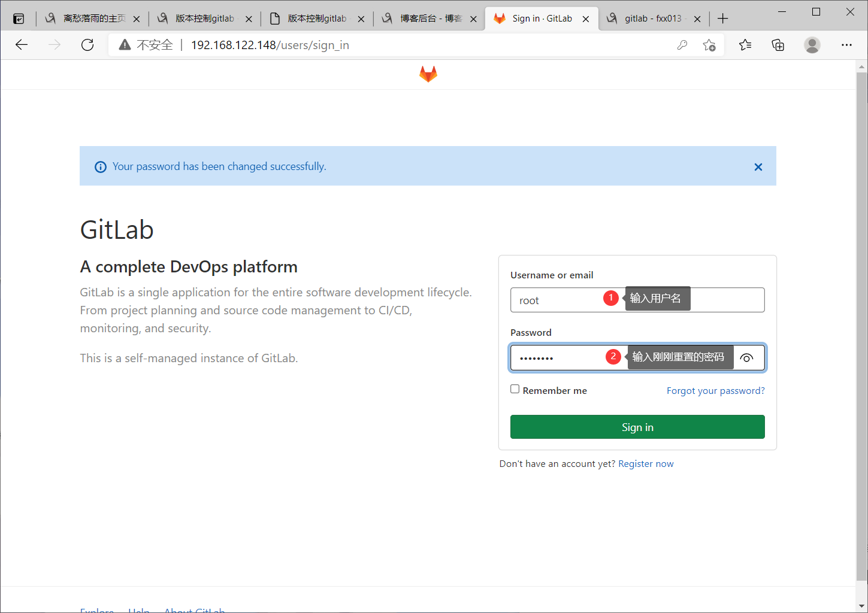Screen dimensions: 868x613
Task: Switch to second 版本控制gitlab document tab
Action: (x=316, y=19)
